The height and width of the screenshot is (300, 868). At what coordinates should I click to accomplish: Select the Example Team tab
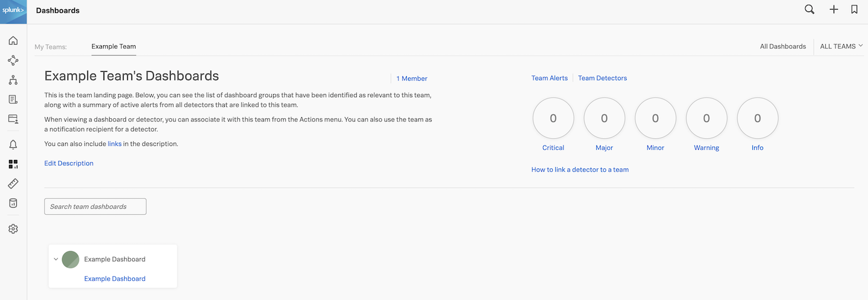[113, 46]
